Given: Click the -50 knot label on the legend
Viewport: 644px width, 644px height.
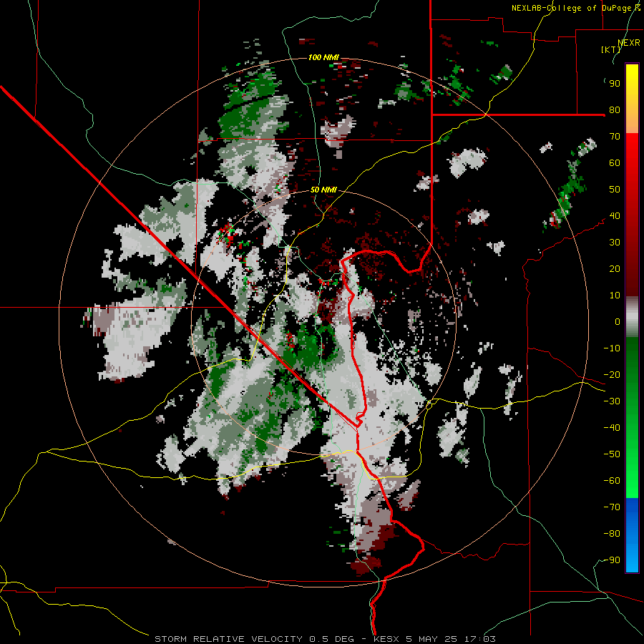Looking at the screenshot, I should point(612,454).
